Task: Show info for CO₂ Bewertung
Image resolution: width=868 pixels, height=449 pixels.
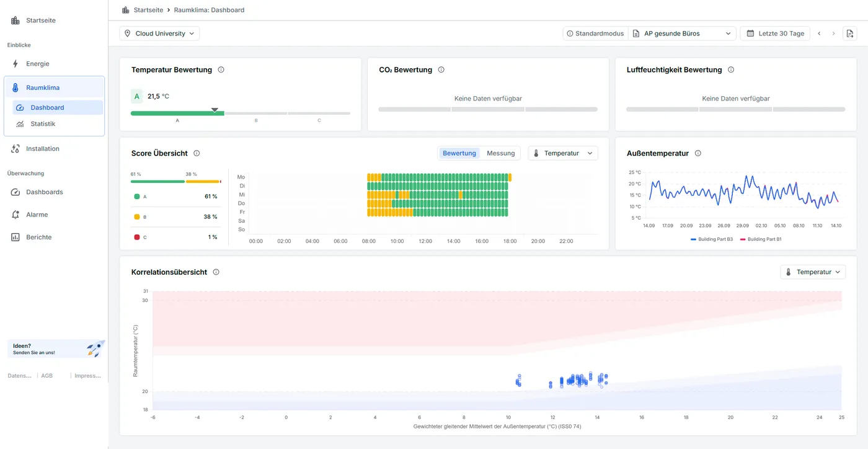Action: (441, 70)
